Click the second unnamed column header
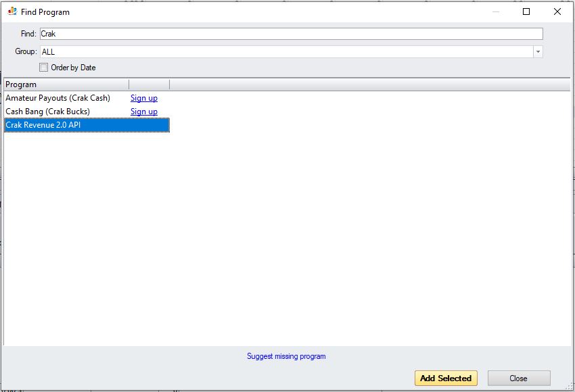 tap(149, 84)
